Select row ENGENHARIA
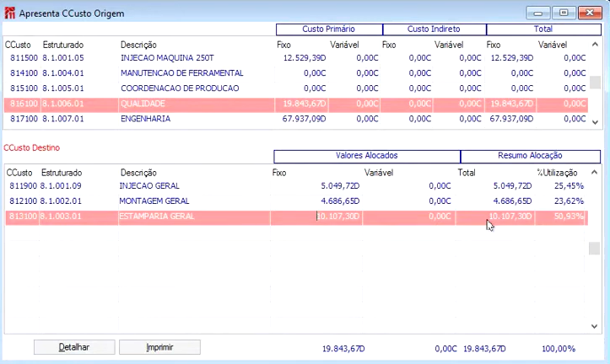 point(295,119)
